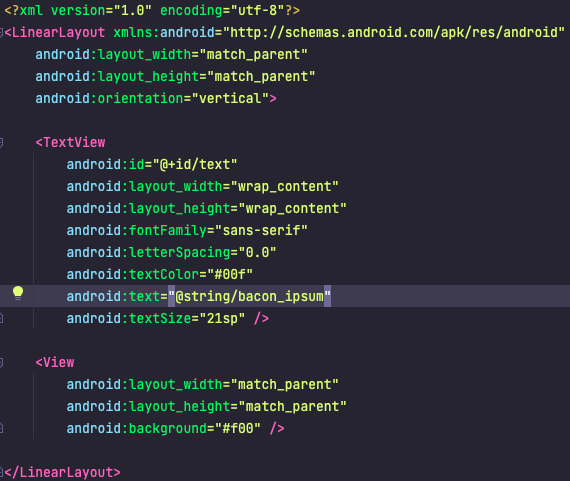Click the orientation "vertical" value

point(230,99)
